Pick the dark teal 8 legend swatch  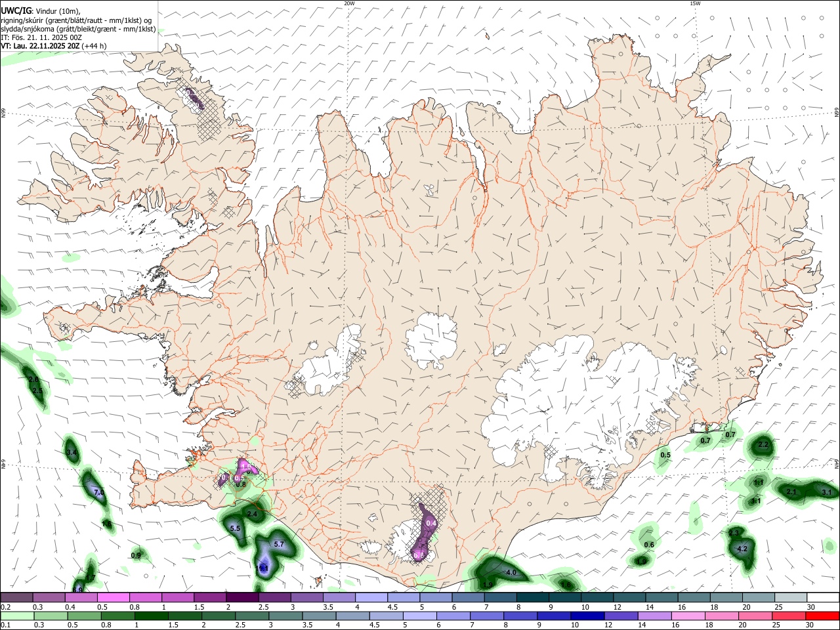532,598
